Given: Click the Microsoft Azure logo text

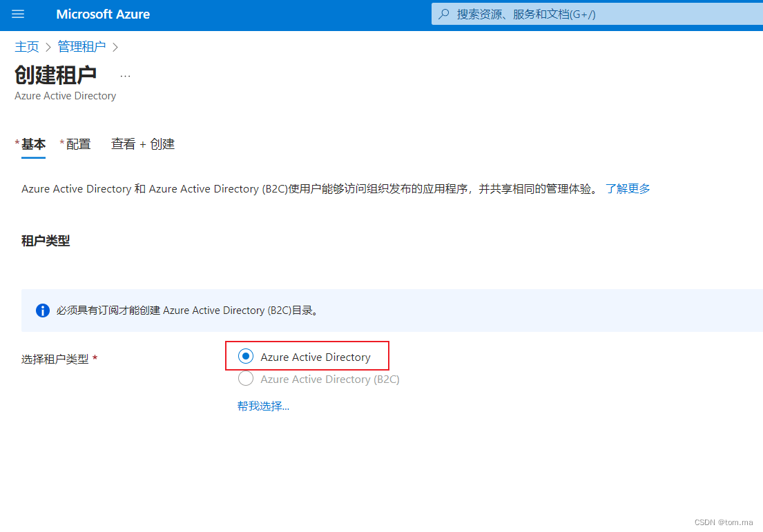Looking at the screenshot, I should point(103,14).
